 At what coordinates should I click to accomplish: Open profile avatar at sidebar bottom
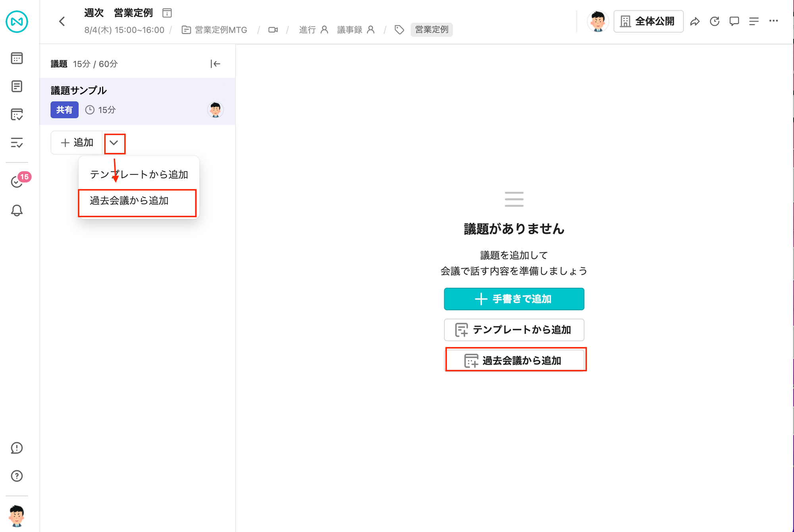(17, 515)
